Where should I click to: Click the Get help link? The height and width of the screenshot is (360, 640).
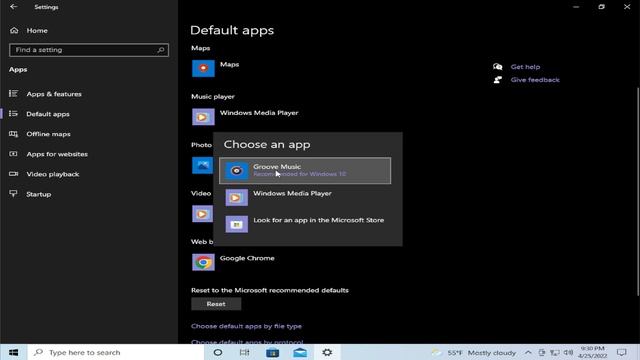pos(525,67)
